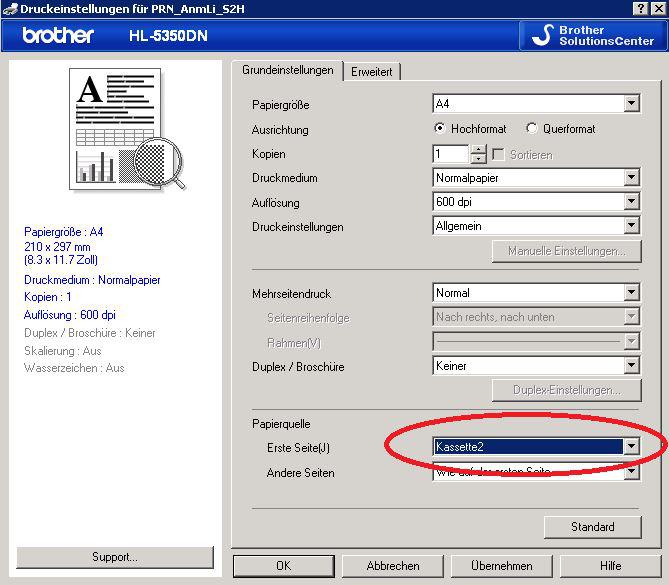
Task: Click the Duplex-Einstellungen... button
Action: pos(567,390)
